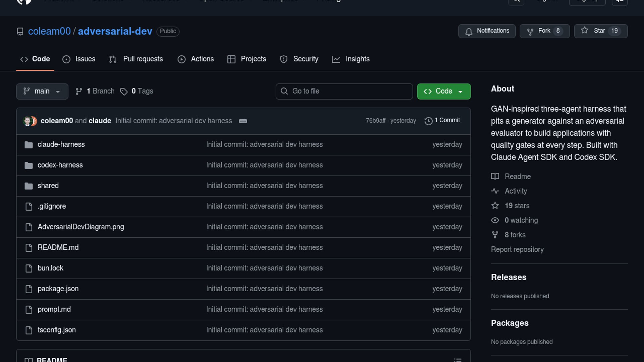
Task: Click the 1 Branch icon link
Action: pos(79,92)
